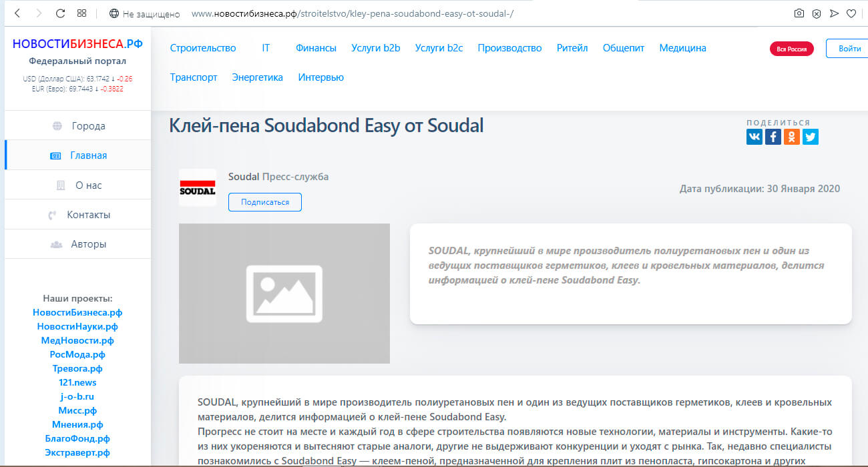Click the building icon beside О нас

click(x=61, y=185)
